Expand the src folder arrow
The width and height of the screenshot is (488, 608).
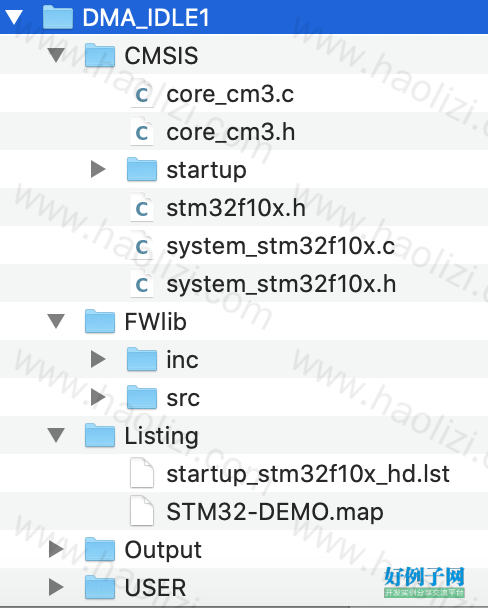coord(98,397)
